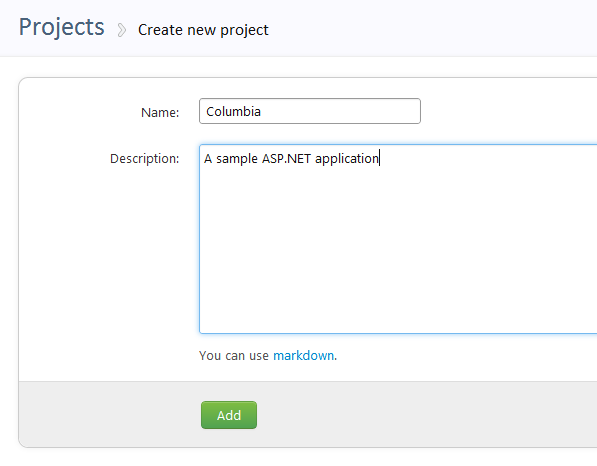Viewport: 597px width, 466px height.
Task: Click the letter A starting the description
Action: (x=208, y=158)
